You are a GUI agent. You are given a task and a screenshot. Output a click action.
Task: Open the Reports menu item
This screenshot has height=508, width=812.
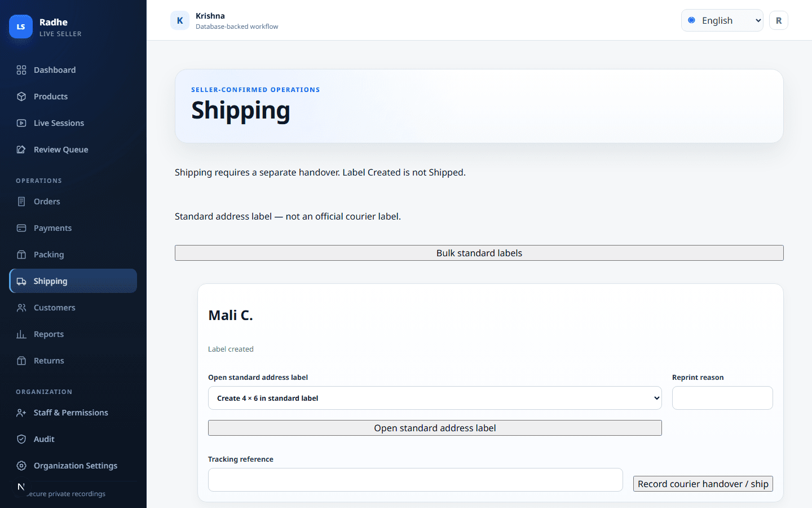(x=73, y=334)
